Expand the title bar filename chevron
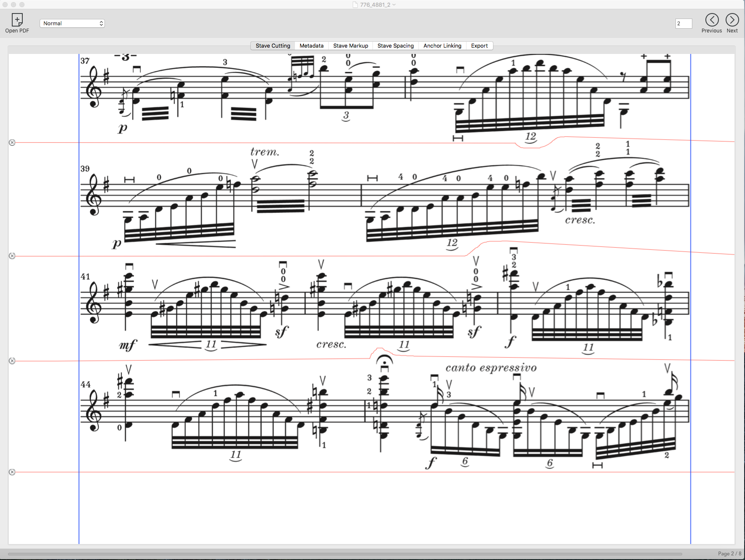 [394, 5]
